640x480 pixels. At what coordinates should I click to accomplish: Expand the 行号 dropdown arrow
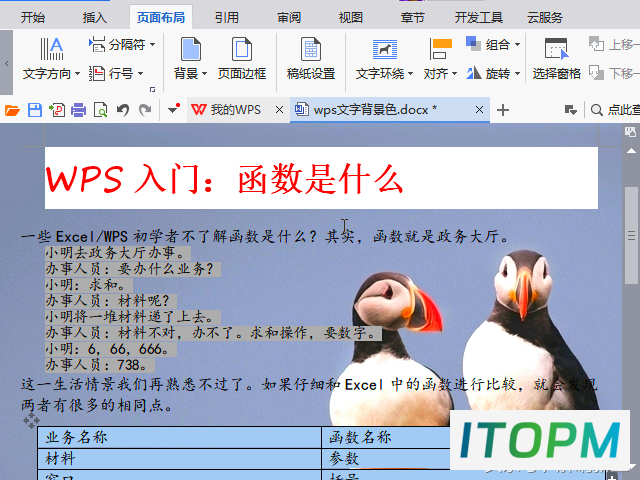[x=140, y=74]
